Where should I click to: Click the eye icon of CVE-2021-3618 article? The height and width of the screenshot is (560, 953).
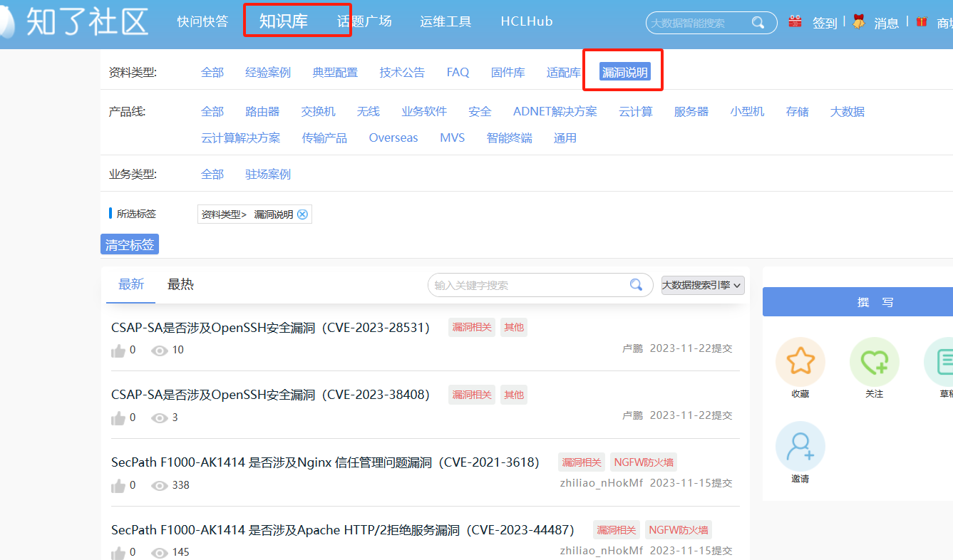pyautogui.click(x=160, y=485)
